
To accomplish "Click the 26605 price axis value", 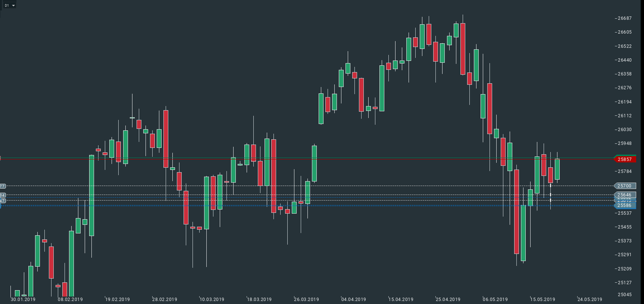I will click(625, 32).
